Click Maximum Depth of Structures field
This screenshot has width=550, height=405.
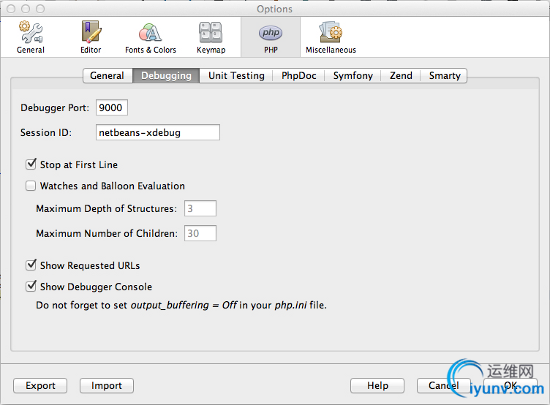pyautogui.click(x=200, y=209)
